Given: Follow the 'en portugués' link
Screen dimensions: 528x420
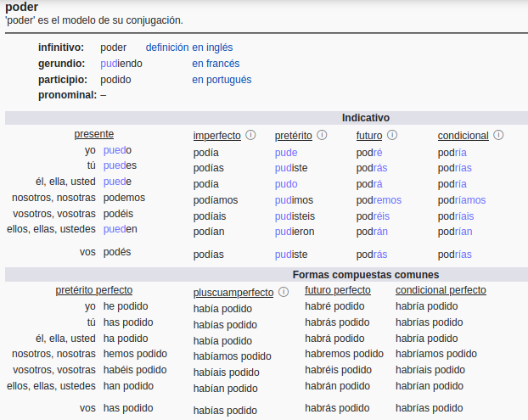Looking at the screenshot, I should tap(222, 80).
